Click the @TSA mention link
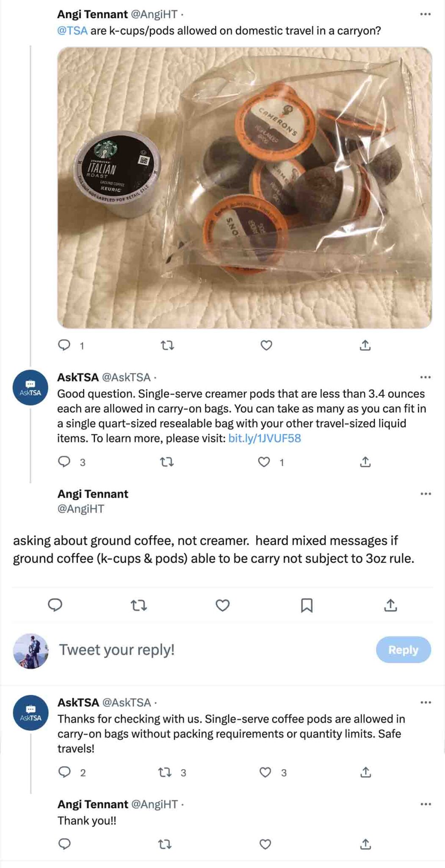This screenshot has width=445, height=868. (x=72, y=31)
